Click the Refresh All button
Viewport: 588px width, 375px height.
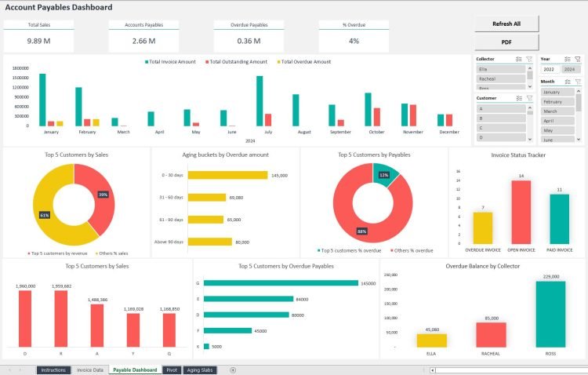506,24
